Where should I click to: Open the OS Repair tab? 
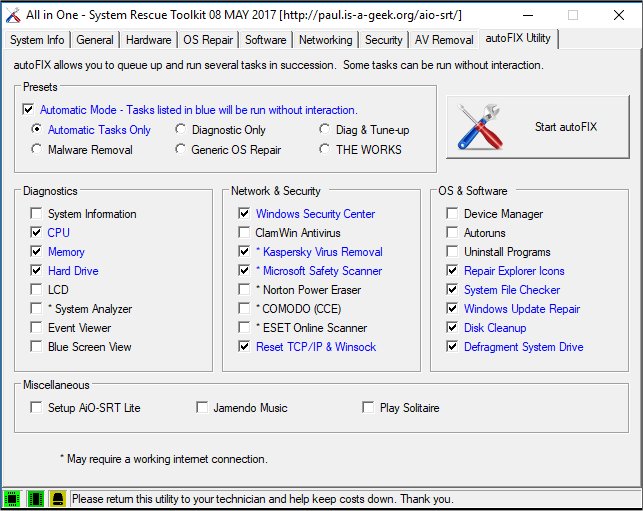[x=208, y=40]
